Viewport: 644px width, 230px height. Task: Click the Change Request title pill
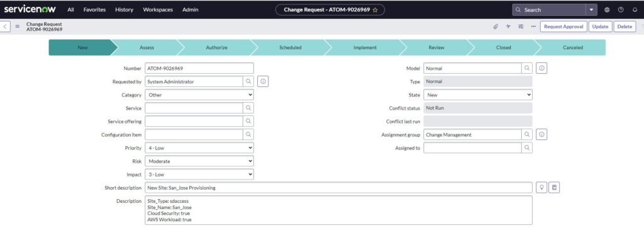pyautogui.click(x=330, y=10)
